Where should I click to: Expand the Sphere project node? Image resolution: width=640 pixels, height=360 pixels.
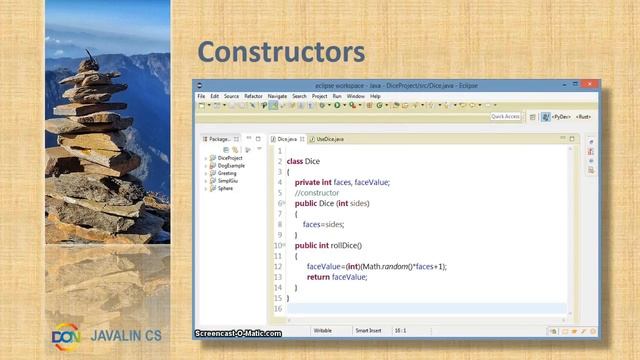click(206, 189)
